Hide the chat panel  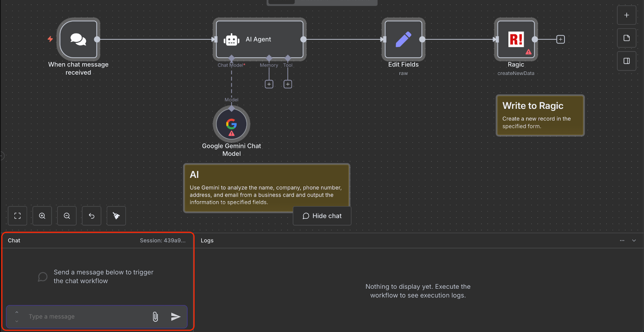point(322,216)
